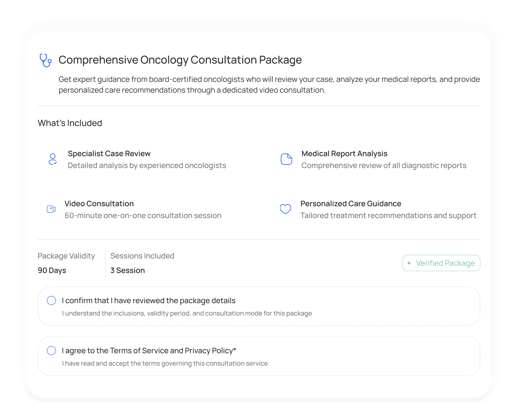The image size is (518, 420).
Task: Click the green dot in Verified Package badge
Action: [x=409, y=263]
